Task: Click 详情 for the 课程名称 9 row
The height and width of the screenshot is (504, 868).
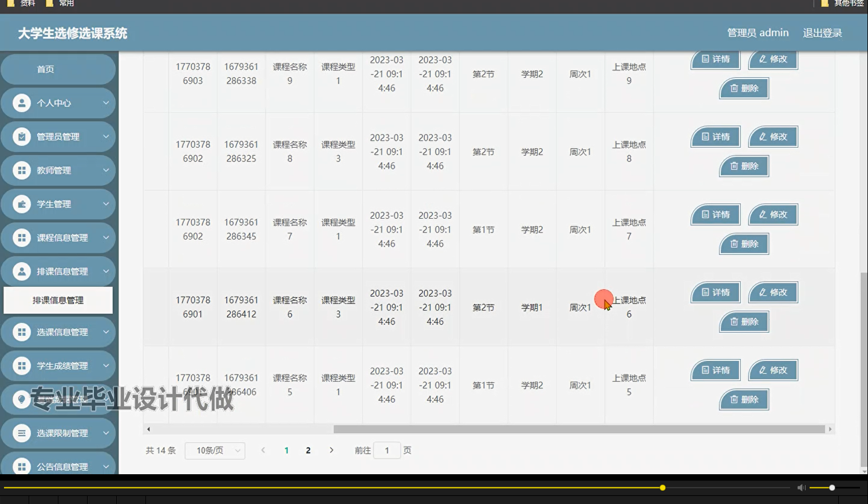Action: click(716, 60)
